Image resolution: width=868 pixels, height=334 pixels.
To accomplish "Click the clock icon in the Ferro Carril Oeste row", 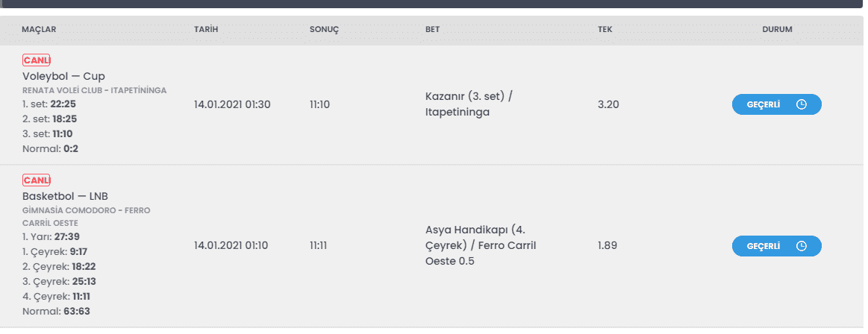I will click(x=801, y=246).
